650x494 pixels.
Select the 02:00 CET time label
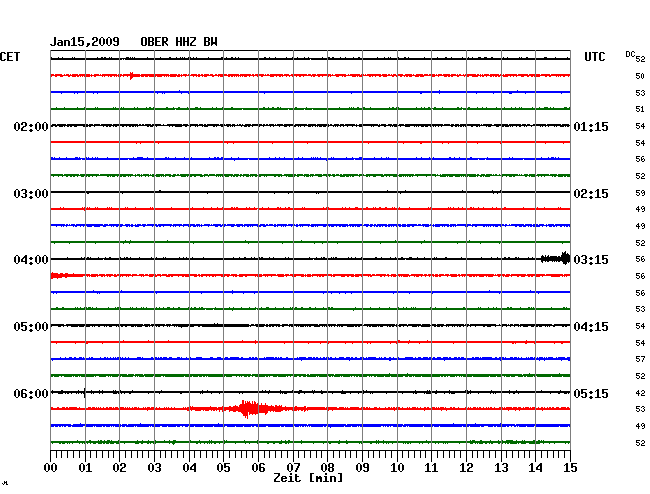(x=31, y=126)
